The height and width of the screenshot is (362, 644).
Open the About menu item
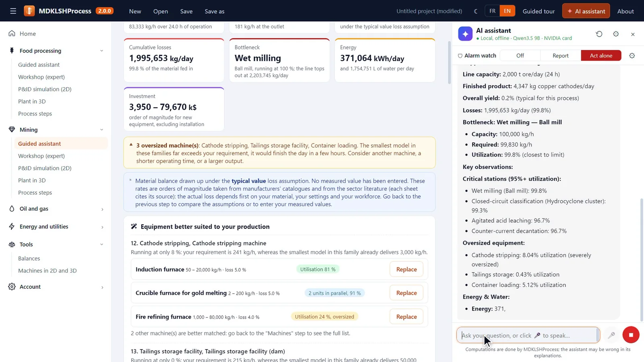[x=625, y=11]
